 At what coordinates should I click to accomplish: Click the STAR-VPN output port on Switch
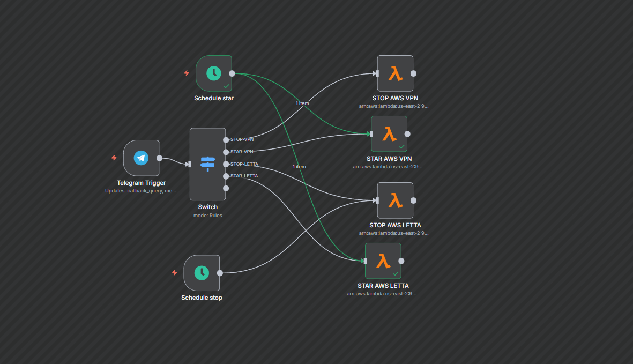[x=226, y=152]
